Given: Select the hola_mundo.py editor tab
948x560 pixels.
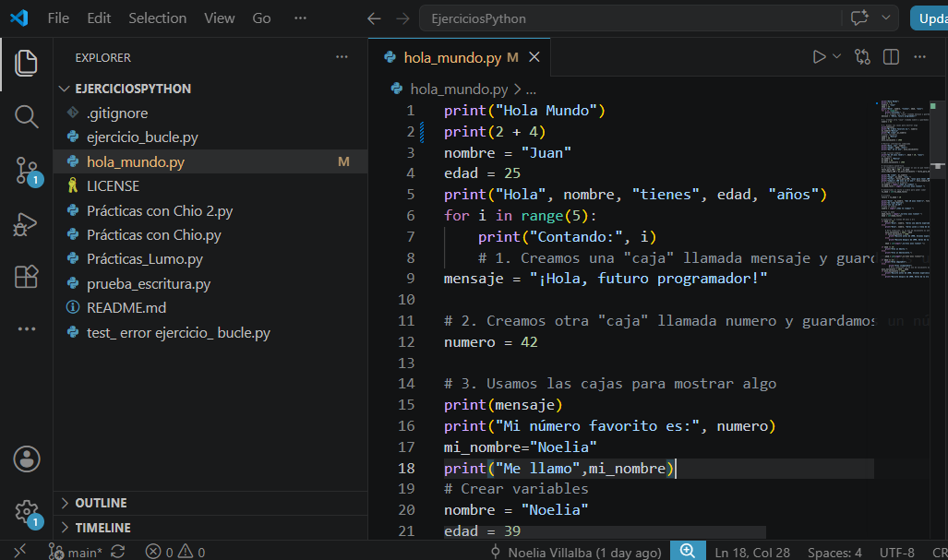Looking at the screenshot, I should [460, 57].
